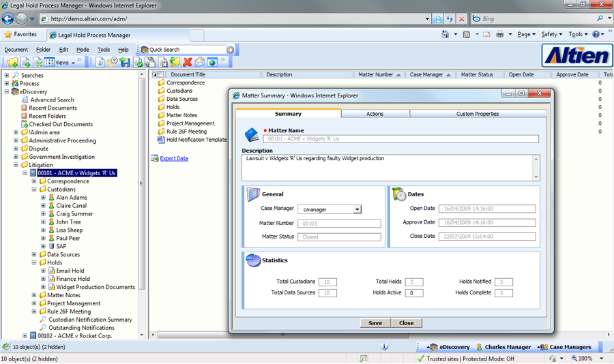Expand the Dispute folder node
Viewport: 614px width, 364px height.
(x=16, y=149)
